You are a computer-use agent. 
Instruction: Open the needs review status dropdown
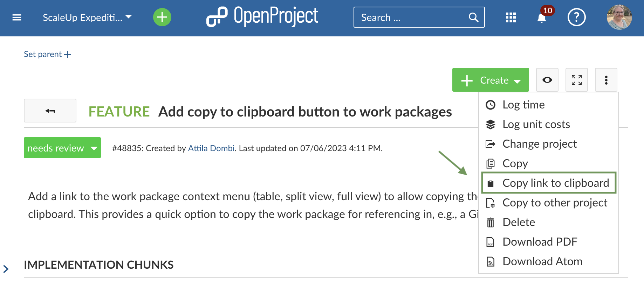tap(62, 148)
